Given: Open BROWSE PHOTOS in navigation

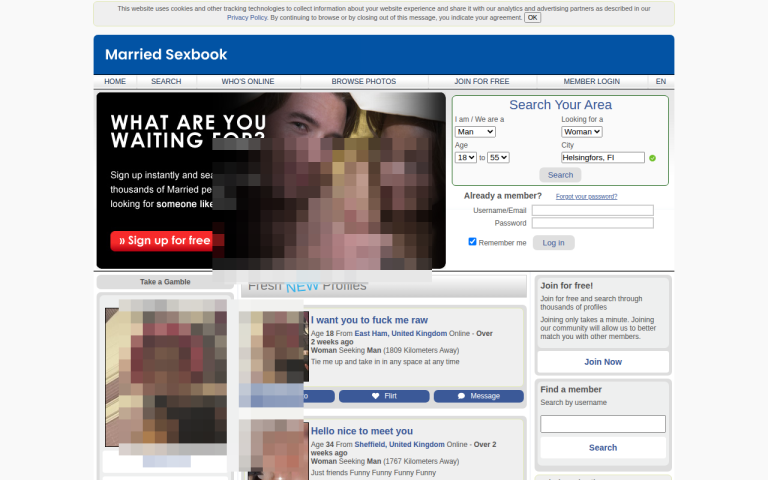Looking at the screenshot, I should tap(364, 81).
